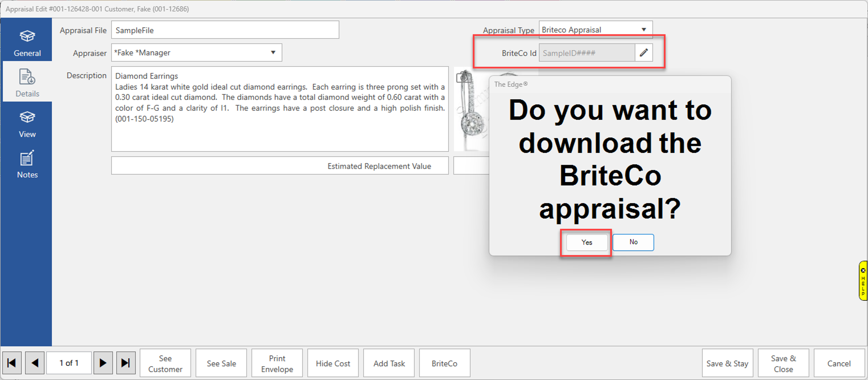Open the Notes sidebar section
The height and width of the screenshot is (380, 868).
pyautogui.click(x=27, y=164)
